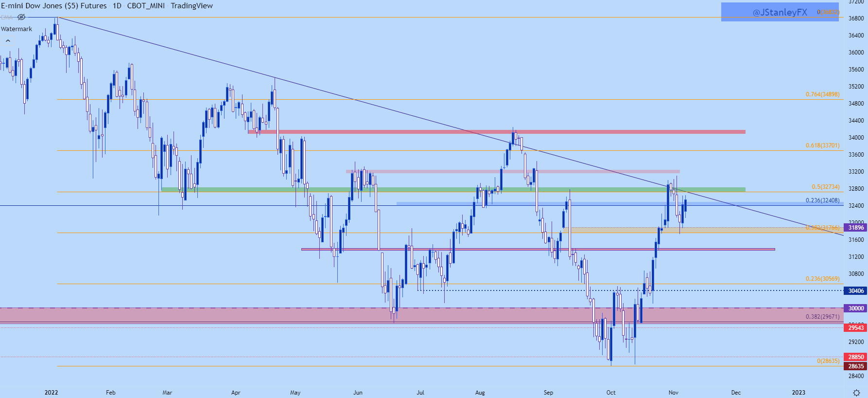Click the 34400 value on the price axis
The height and width of the screenshot is (398, 868).
click(856, 121)
